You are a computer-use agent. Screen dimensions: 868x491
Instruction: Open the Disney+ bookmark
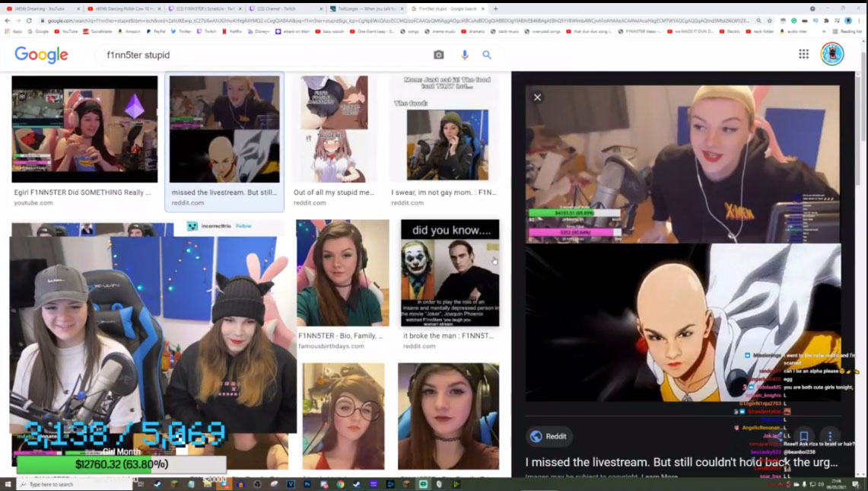click(259, 31)
